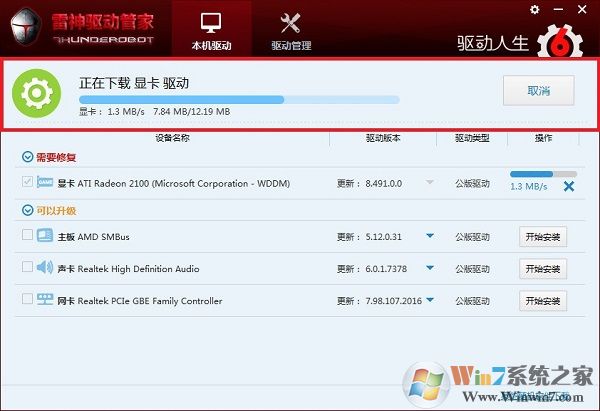
Task: Click the 驱动人生 6 gear logo
Action: click(x=560, y=42)
